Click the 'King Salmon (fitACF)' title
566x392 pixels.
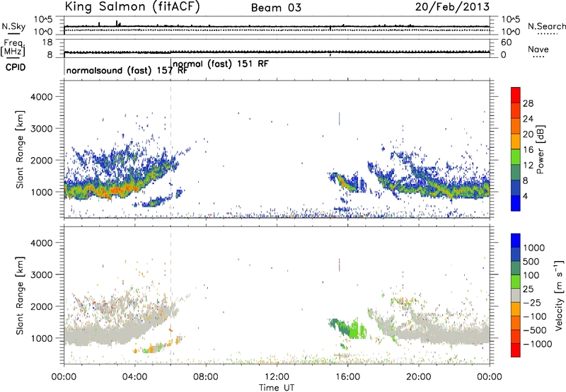tap(132, 7)
